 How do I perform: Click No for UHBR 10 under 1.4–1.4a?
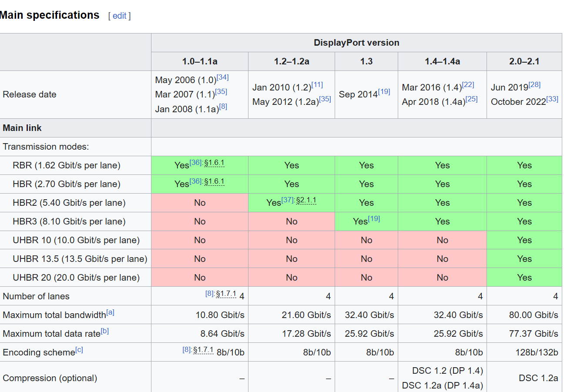[442, 240]
